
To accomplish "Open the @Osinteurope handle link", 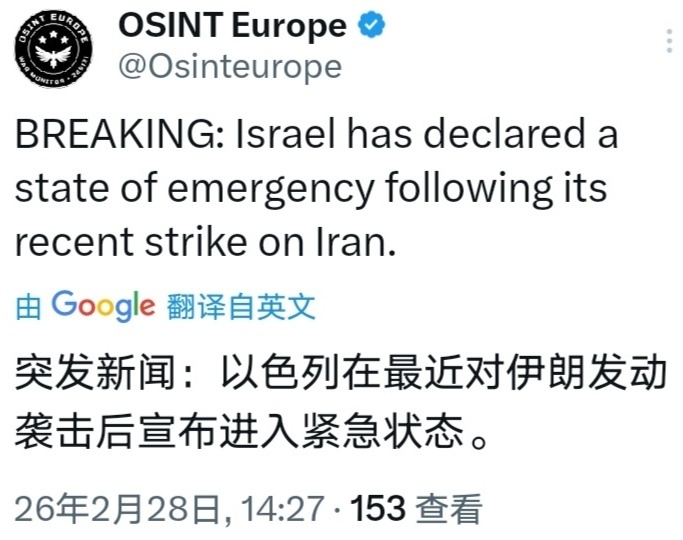I will coord(230,67).
